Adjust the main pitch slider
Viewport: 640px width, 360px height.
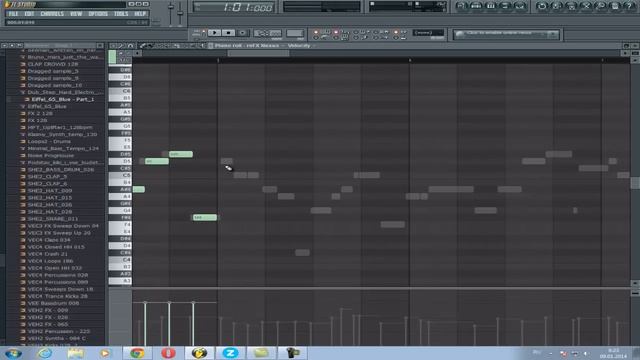point(180,12)
